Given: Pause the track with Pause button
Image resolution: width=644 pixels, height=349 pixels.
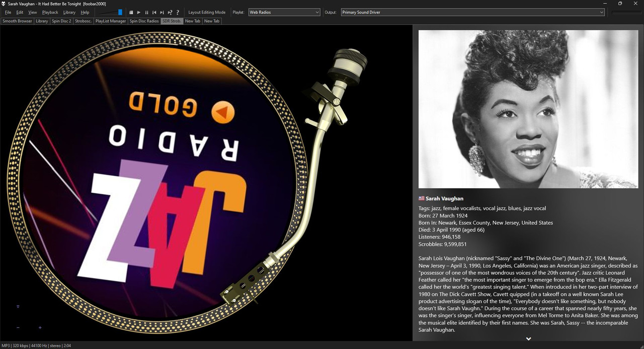Looking at the screenshot, I should tap(146, 12).
